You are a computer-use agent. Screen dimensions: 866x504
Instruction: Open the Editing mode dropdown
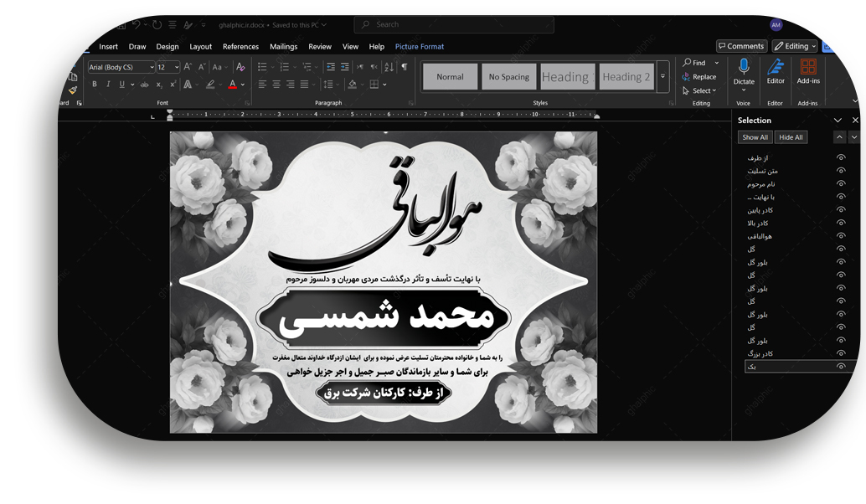[795, 46]
